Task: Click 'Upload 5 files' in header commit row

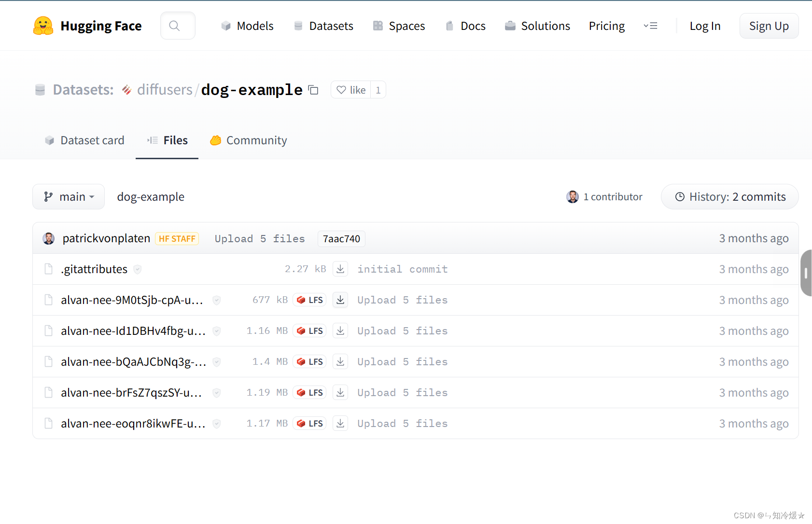Action: click(x=260, y=238)
